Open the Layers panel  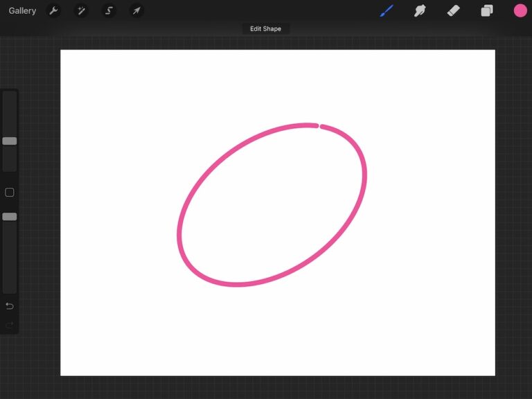[487, 10]
